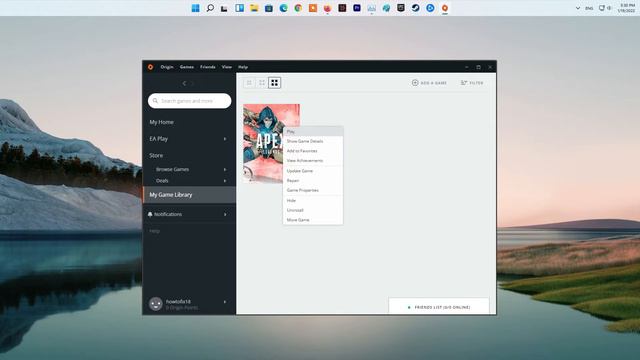Image resolution: width=640 pixels, height=360 pixels.
Task: Go forward with the sidebar forward arrow
Action: [193, 83]
